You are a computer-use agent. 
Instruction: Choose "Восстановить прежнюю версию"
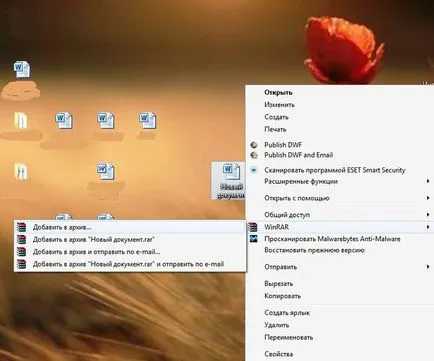[314, 250]
